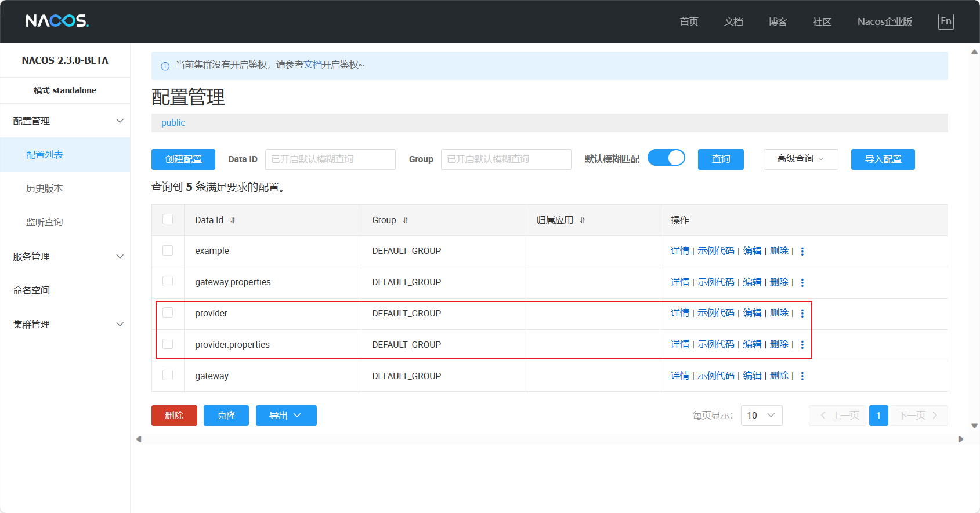Click the 克隆 button
Image resolution: width=980 pixels, height=513 pixels.
point(226,416)
